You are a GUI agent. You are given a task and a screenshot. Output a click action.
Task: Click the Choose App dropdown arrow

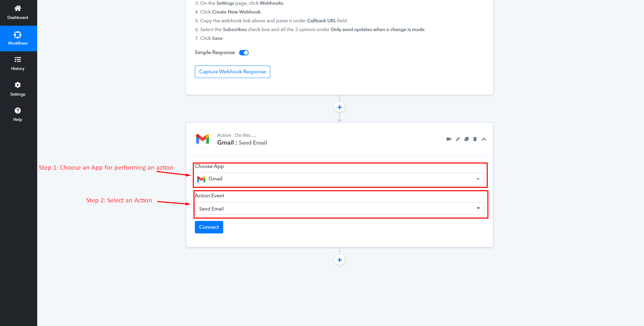[x=478, y=179]
